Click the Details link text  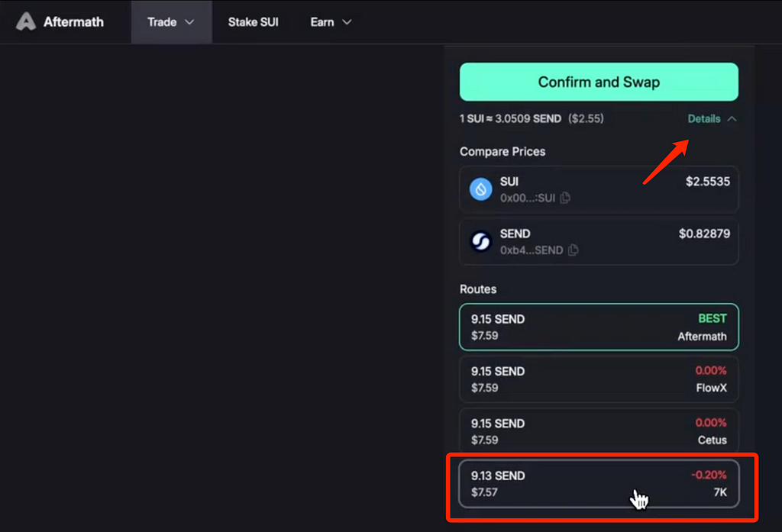(x=703, y=119)
